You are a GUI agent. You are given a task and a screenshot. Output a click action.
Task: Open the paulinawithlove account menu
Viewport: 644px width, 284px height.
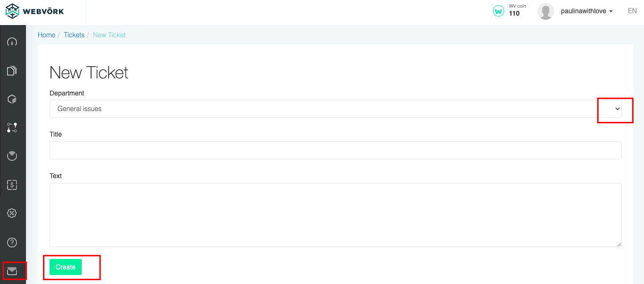click(587, 11)
